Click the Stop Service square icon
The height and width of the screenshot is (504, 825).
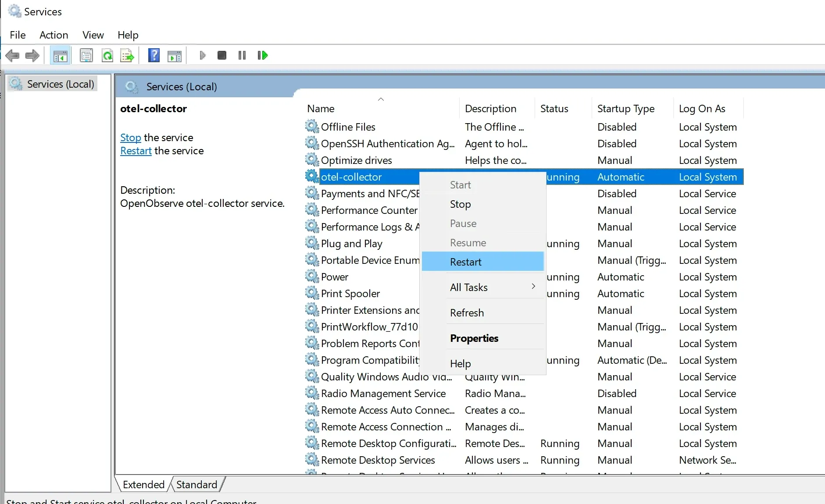(222, 55)
